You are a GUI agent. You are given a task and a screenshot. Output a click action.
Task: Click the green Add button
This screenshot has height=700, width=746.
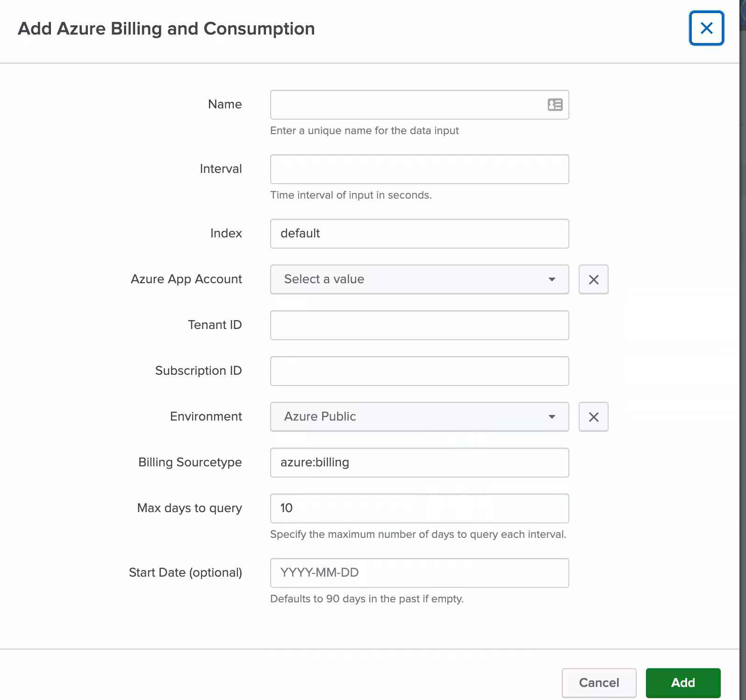point(683,683)
